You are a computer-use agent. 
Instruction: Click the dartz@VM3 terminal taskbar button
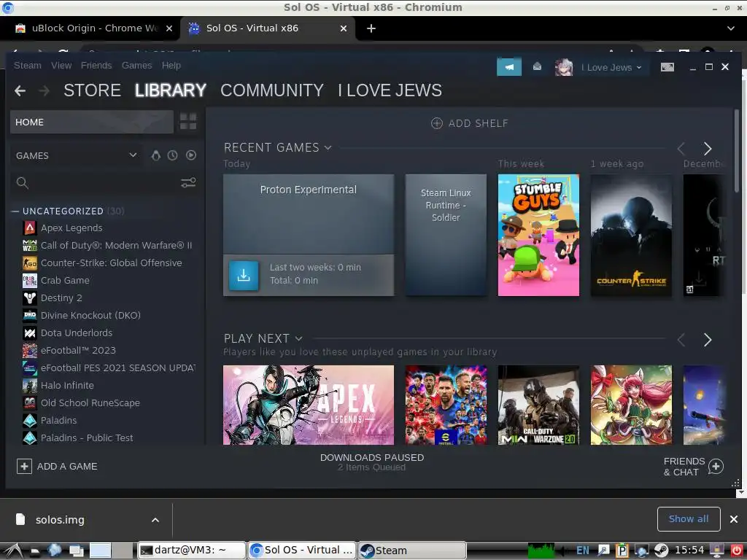point(192,550)
